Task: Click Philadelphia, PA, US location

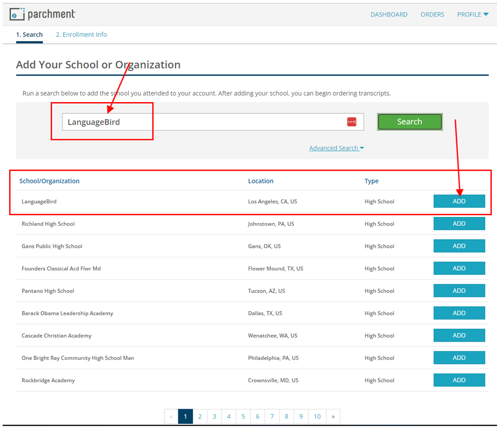Action: pyautogui.click(x=273, y=358)
